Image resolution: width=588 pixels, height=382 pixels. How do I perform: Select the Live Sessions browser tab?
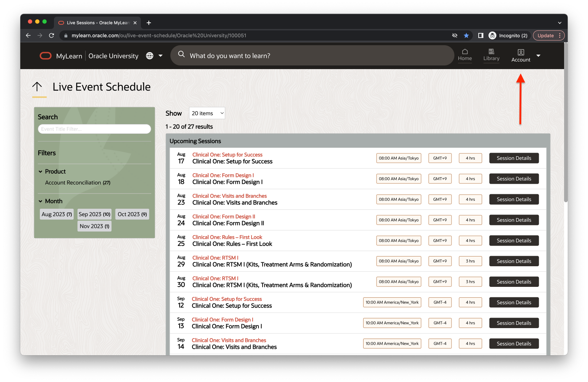click(x=98, y=23)
